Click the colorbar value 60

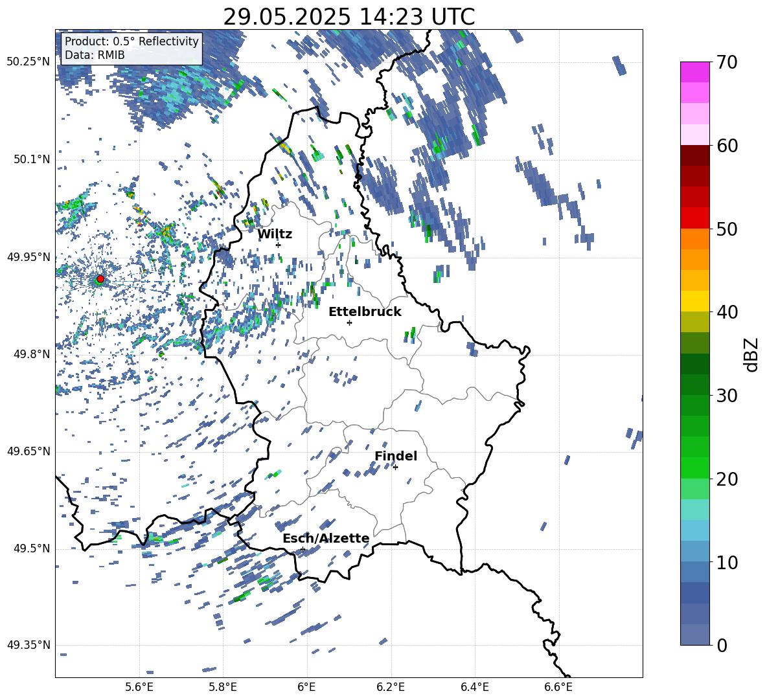click(727, 146)
